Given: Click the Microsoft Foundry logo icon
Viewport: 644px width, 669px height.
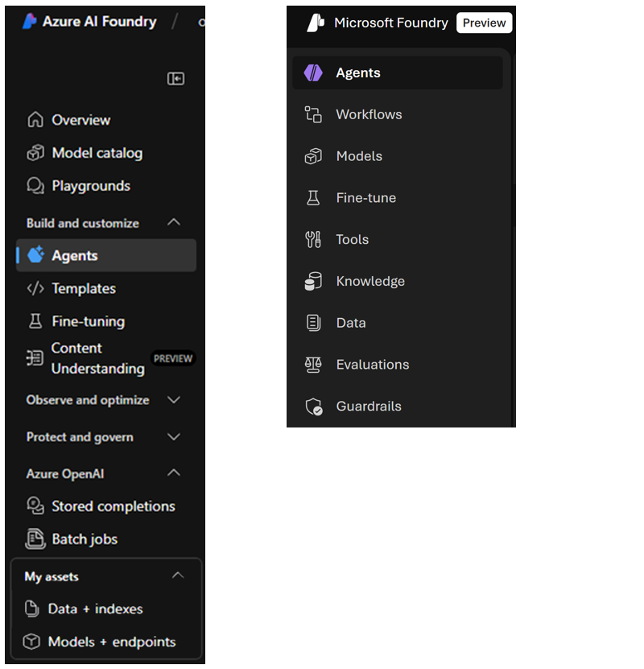Looking at the screenshot, I should pyautogui.click(x=316, y=23).
